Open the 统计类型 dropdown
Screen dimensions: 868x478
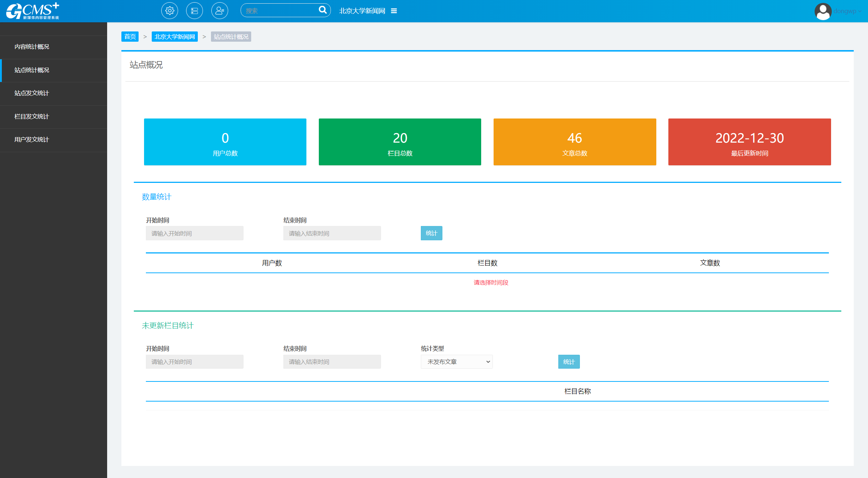[457, 362]
